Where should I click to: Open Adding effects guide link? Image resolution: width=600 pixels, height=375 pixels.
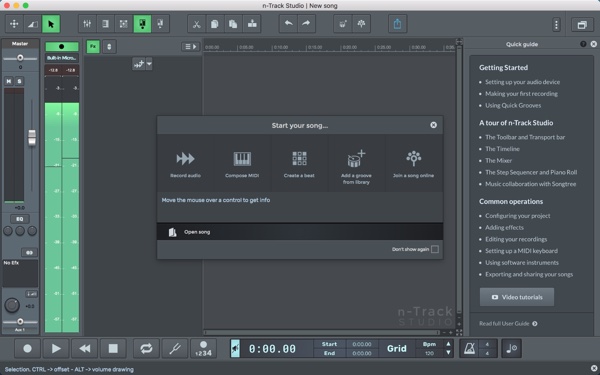[504, 228]
